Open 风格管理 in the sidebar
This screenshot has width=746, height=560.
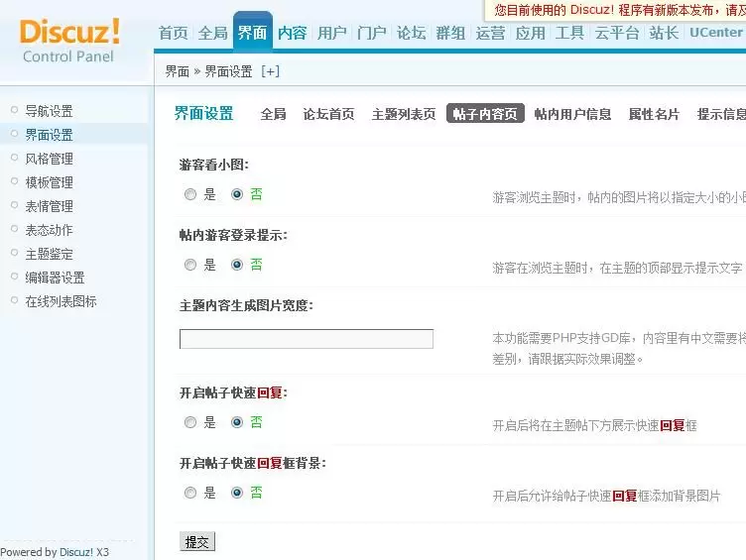point(49,159)
